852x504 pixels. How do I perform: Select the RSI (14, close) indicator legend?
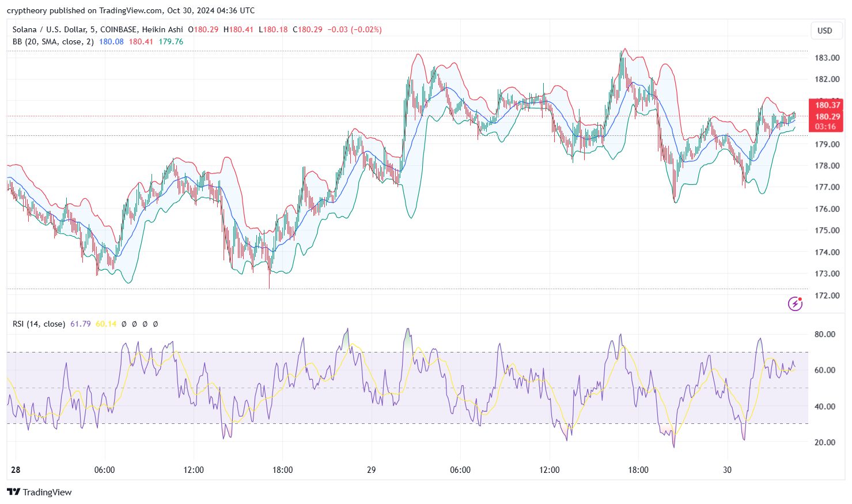[39, 324]
